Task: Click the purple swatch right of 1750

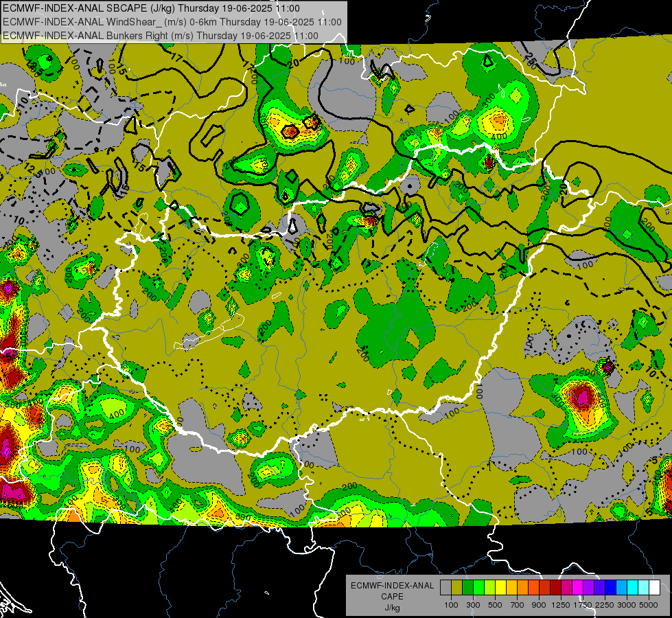Action: point(588,588)
